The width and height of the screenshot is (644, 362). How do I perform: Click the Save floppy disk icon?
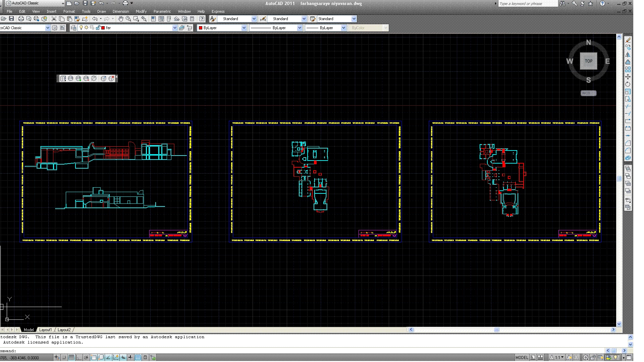pos(11,19)
